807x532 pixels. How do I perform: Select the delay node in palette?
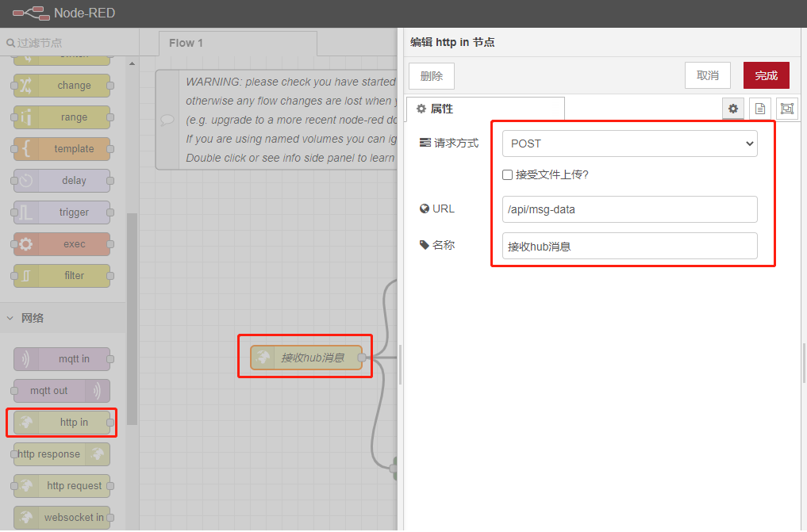(62, 181)
